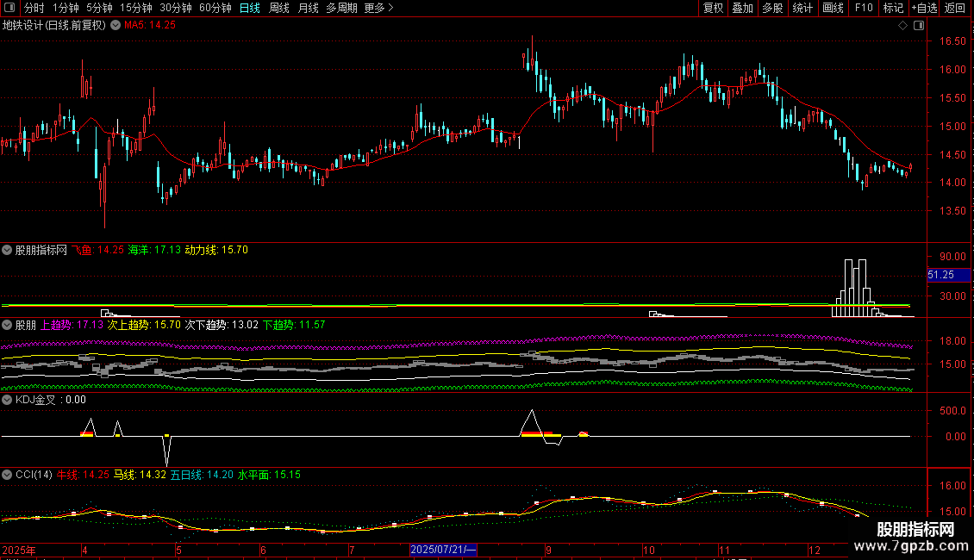Click the split-window icon beside the diamond
Screen dimensions: 974x560
919,26
